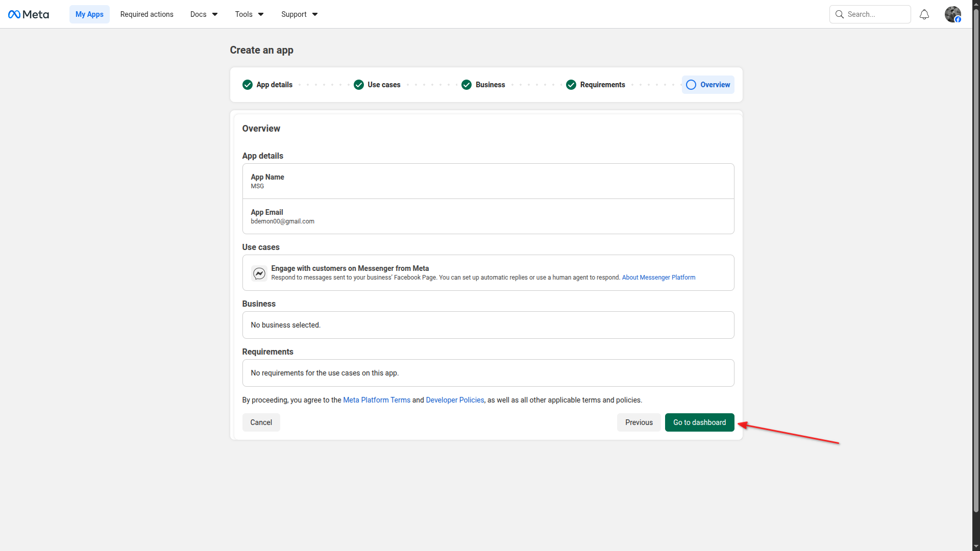Click the search magnifier icon

click(x=839, y=14)
